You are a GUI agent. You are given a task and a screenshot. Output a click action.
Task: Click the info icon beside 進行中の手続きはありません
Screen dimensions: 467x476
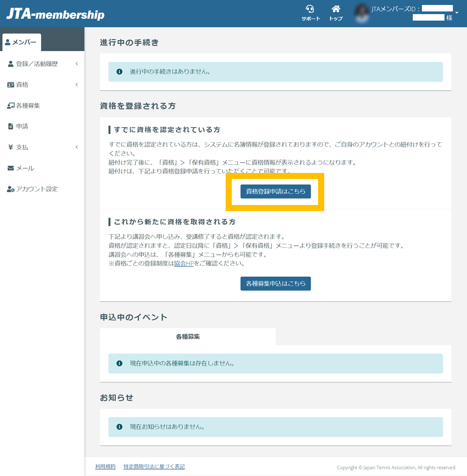120,72
